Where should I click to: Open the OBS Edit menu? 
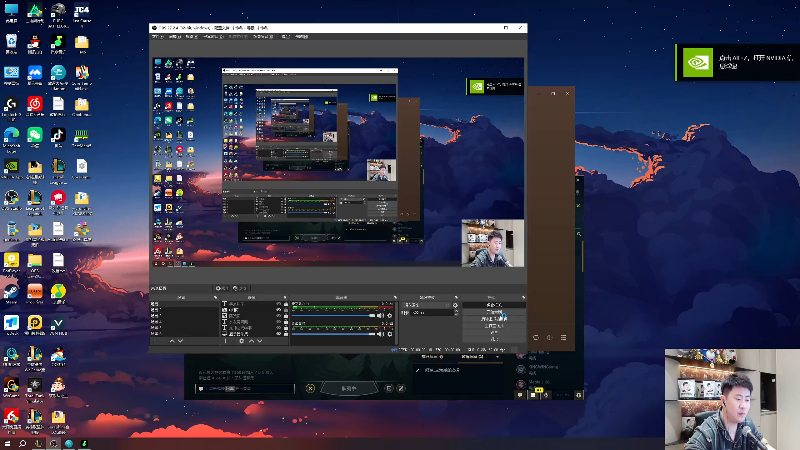pos(174,37)
